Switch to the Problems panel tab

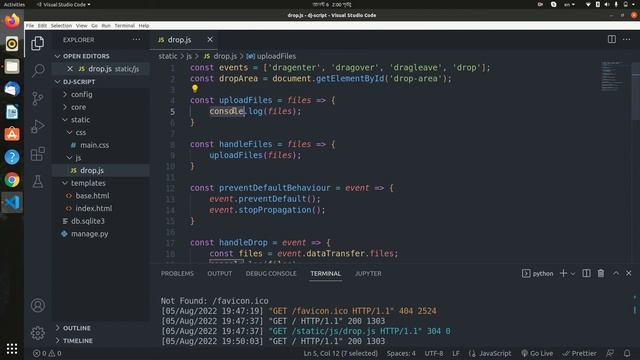tap(177, 273)
